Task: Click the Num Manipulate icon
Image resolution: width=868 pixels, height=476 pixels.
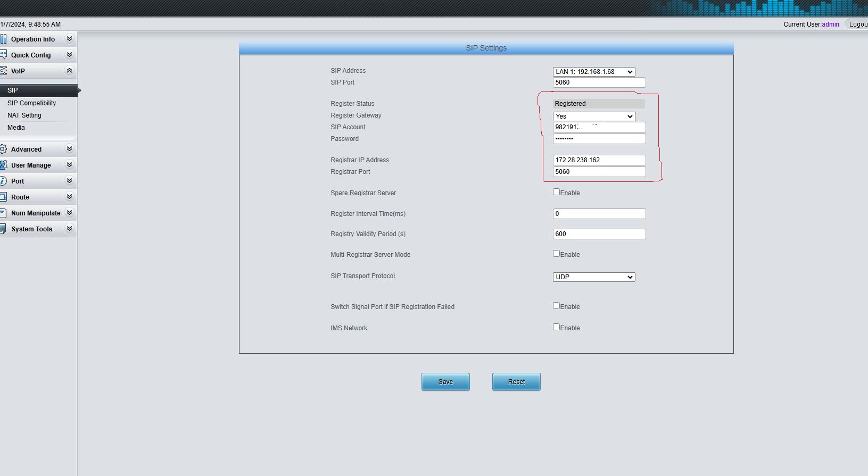Action: [3, 213]
